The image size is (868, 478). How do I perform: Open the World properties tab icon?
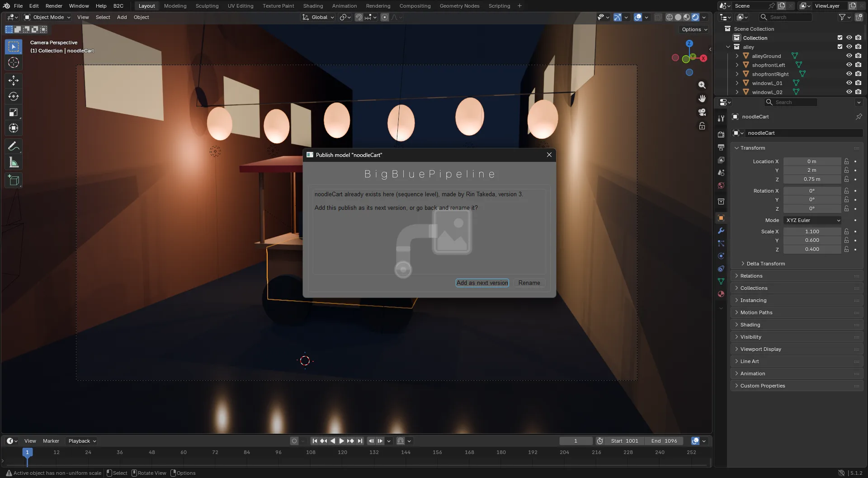pos(721,185)
